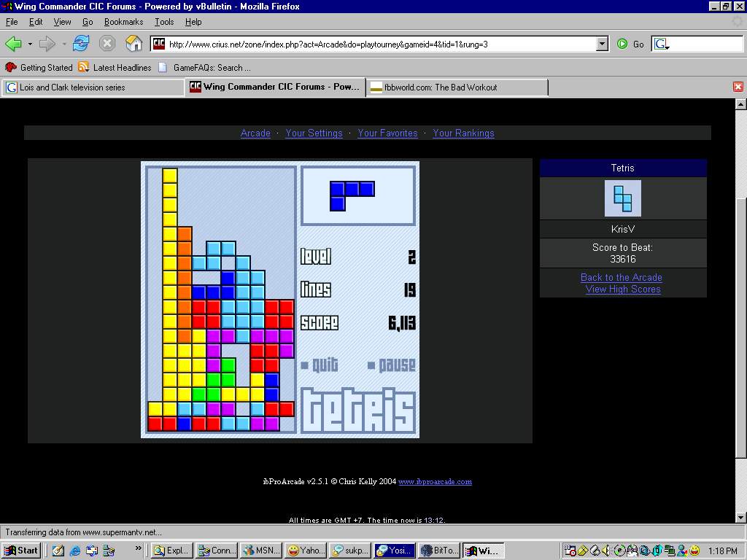Switch to the Conn... taskbar window

(217, 551)
